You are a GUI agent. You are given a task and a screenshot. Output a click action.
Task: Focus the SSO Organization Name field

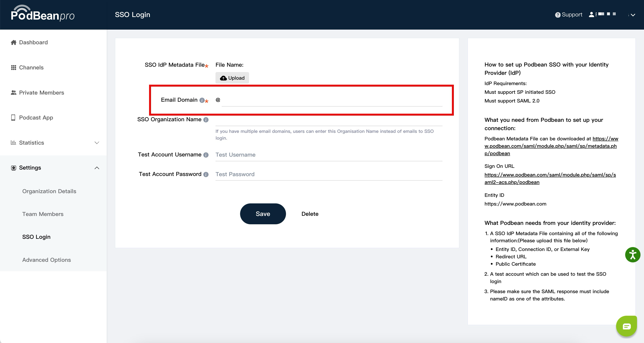click(329, 119)
